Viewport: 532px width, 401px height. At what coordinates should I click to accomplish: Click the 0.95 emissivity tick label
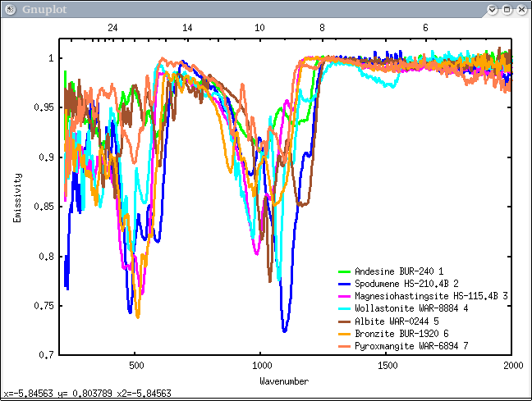coord(44,107)
